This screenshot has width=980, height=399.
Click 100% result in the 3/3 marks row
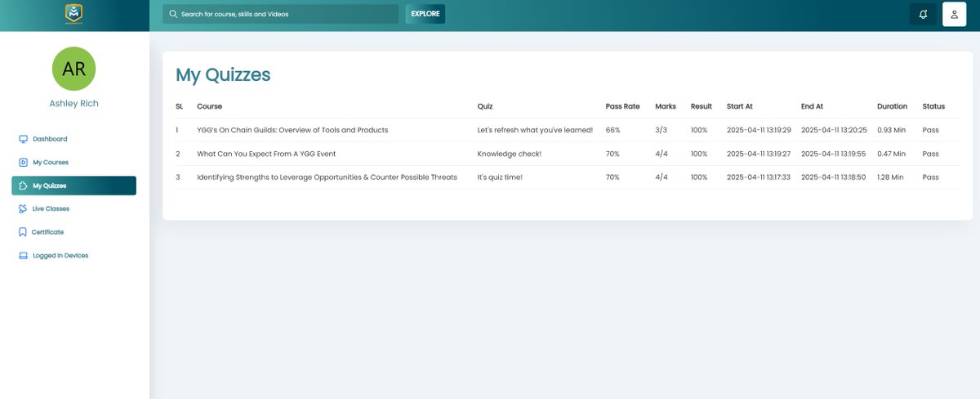click(699, 130)
